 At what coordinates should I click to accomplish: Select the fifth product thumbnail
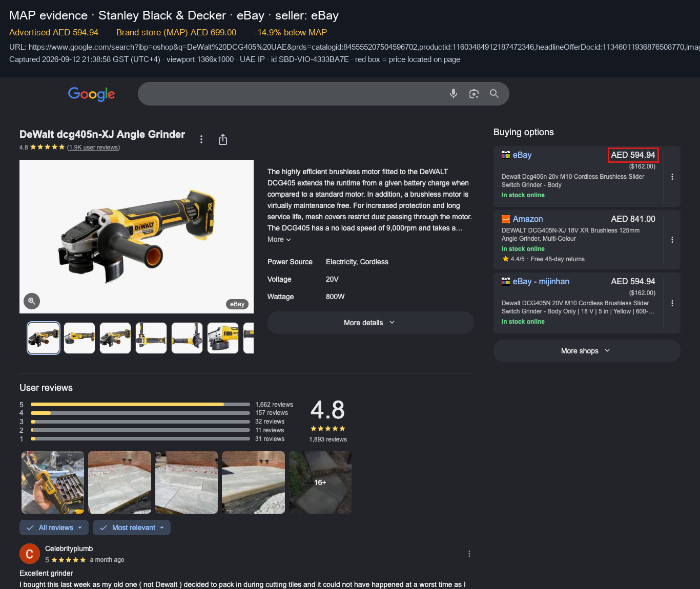[187, 338]
